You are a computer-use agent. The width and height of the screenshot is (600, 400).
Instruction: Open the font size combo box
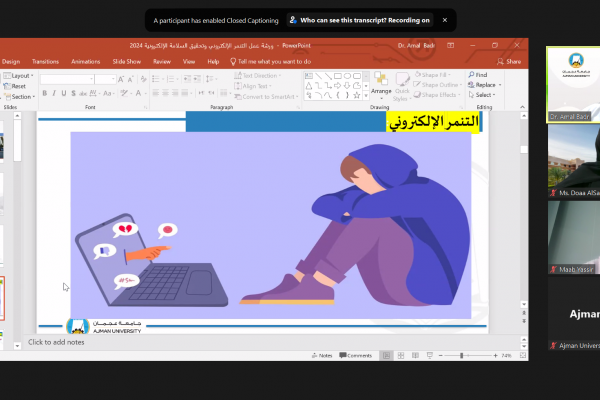105,79
